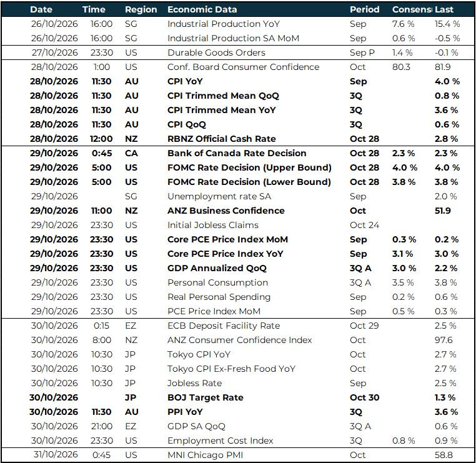Click the 2.8 % last value
This screenshot has width=476, height=463.
[x=446, y=139]
